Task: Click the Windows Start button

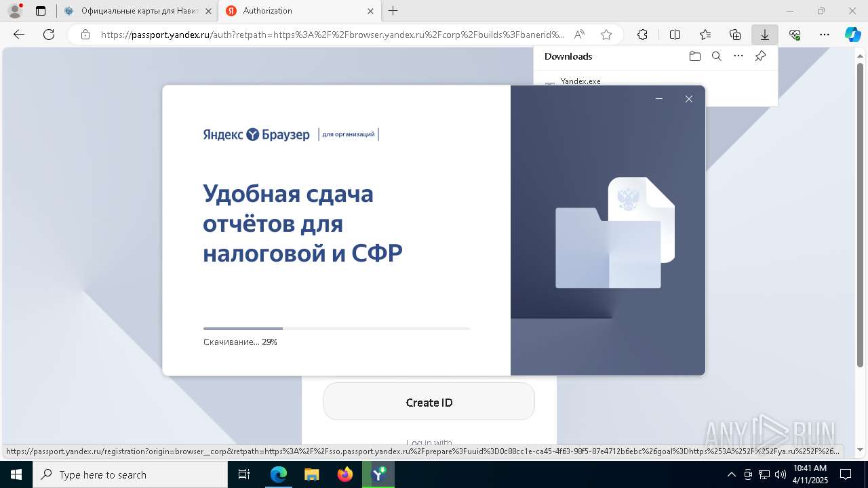Action: coord(16,474)
